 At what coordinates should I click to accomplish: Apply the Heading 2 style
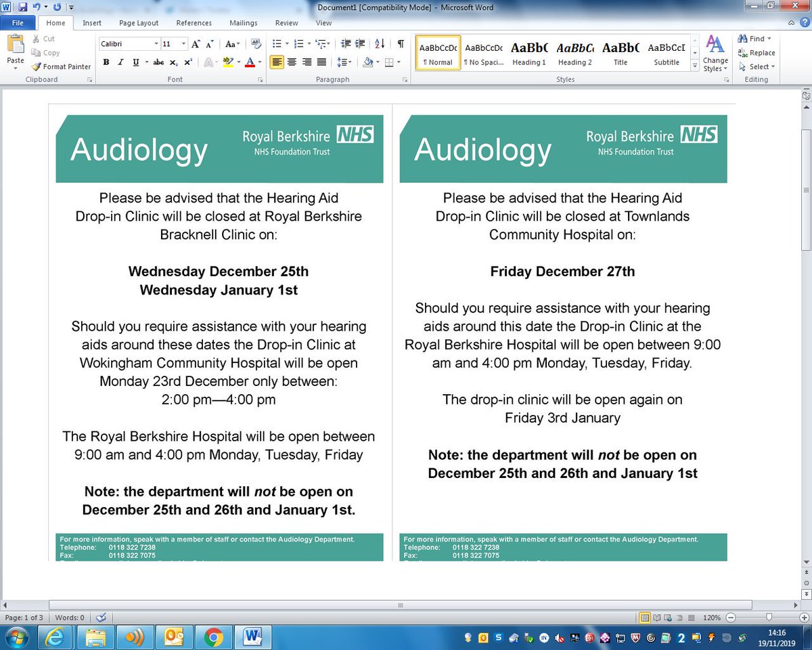(x=575, y=53)
